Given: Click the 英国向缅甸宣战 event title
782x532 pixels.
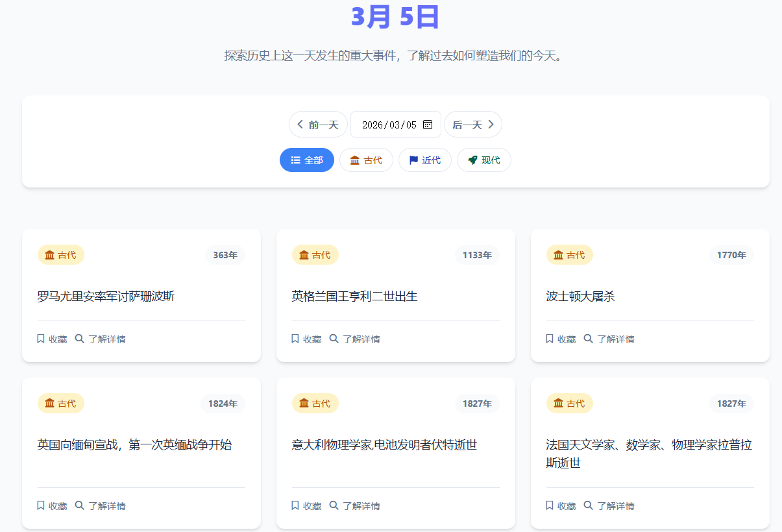Looking at the screenshot, I should tap(134, 445).
